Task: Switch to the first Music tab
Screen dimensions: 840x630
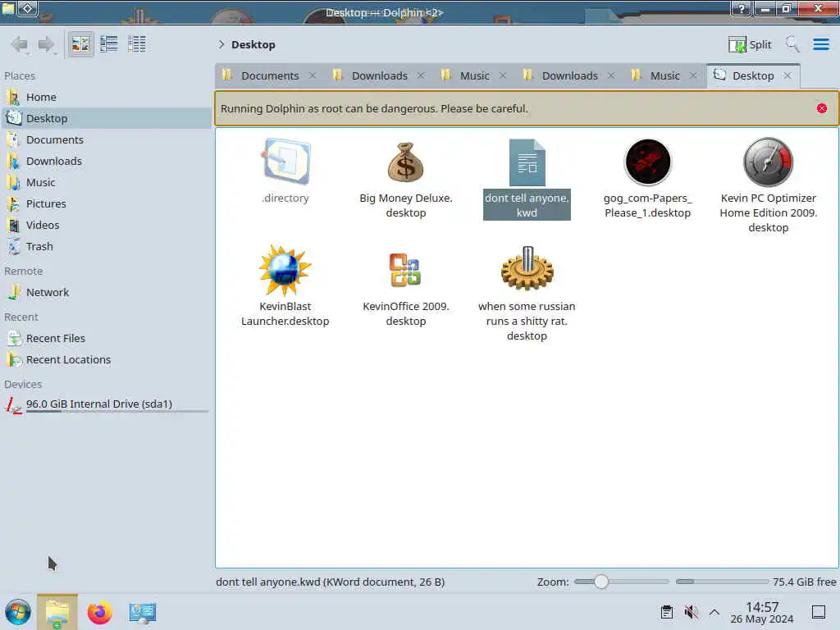Action: [475, 75]
